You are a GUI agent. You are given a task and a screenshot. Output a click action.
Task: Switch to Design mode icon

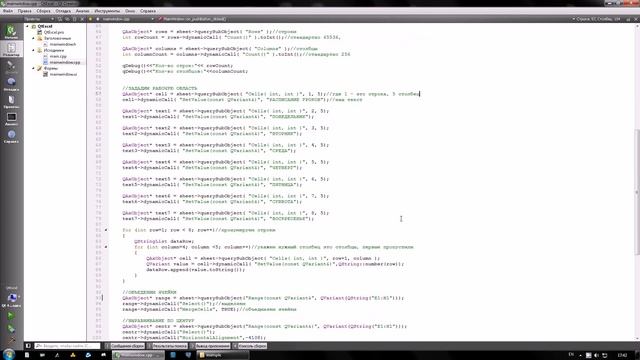[x=11, y=67]
